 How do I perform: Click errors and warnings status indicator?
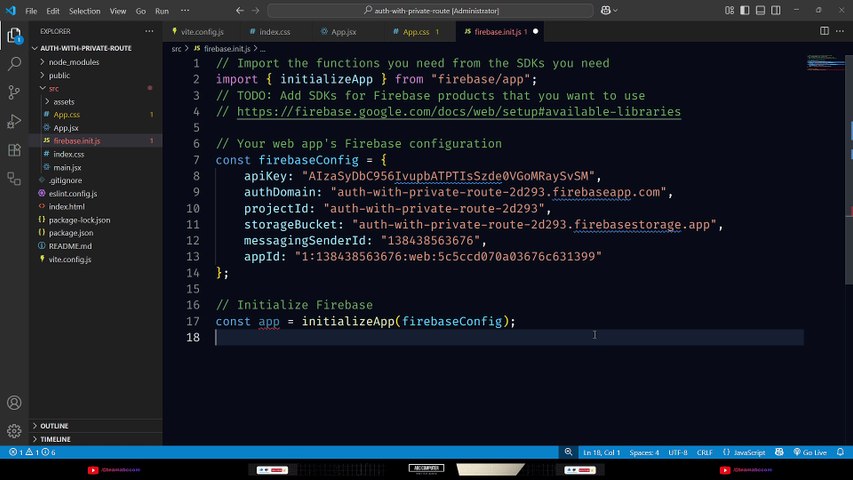pos(33,452)
